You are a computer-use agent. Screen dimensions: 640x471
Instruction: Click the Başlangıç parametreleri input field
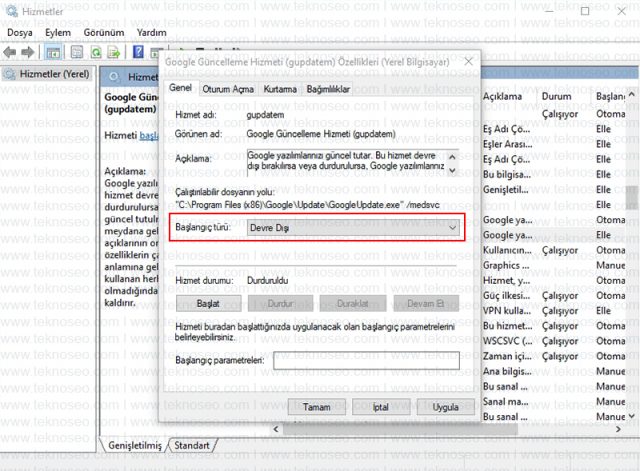366,360
